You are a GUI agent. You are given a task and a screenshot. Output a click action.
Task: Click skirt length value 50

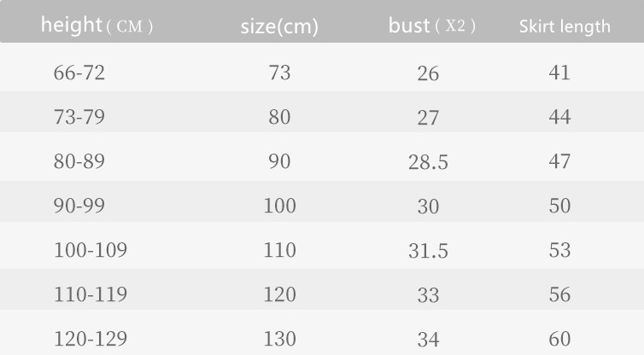click(559, 206)
